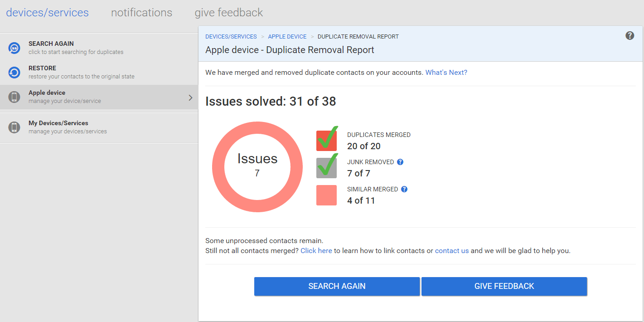Click the Similar Merged pink swatch
Image resolution: width=644 pixels, height=322 pixels.
pyautogui.click(x=326, y=195)
